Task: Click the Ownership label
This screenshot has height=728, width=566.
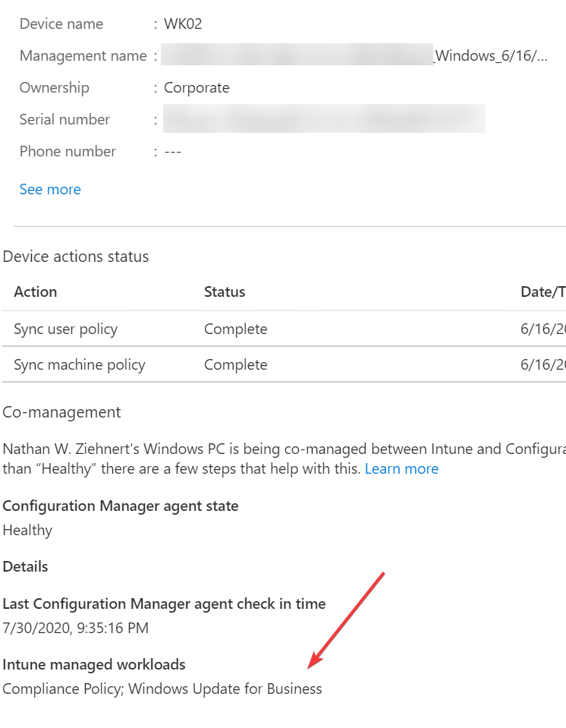Action: (x=55, y=88)
